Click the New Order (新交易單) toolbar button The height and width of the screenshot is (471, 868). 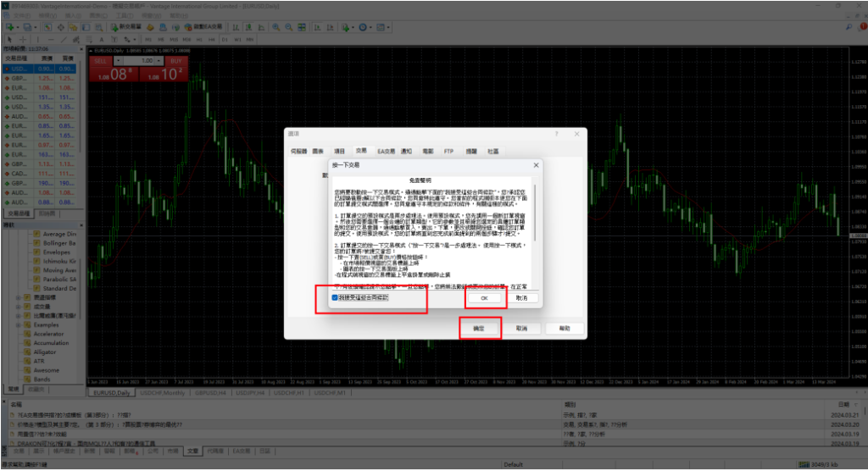(x=129, y=27)
